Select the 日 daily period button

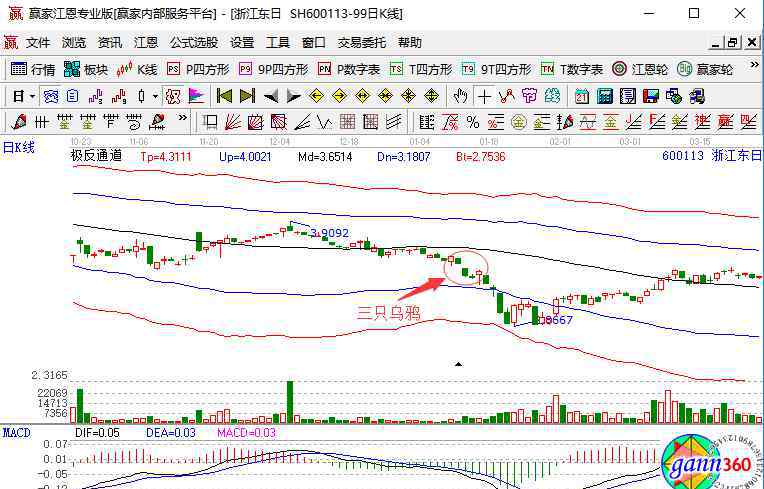(x=18, y=96)
